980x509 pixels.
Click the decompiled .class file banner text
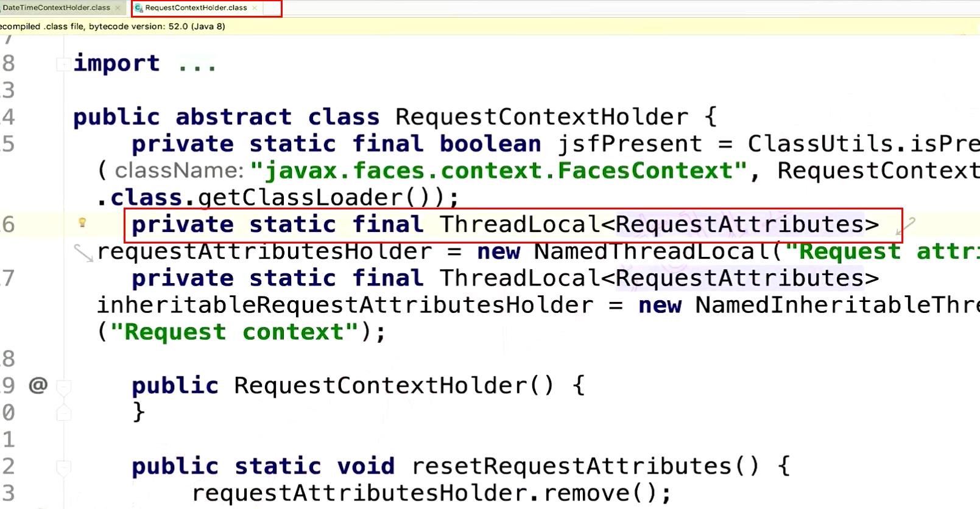pos(113,26)
